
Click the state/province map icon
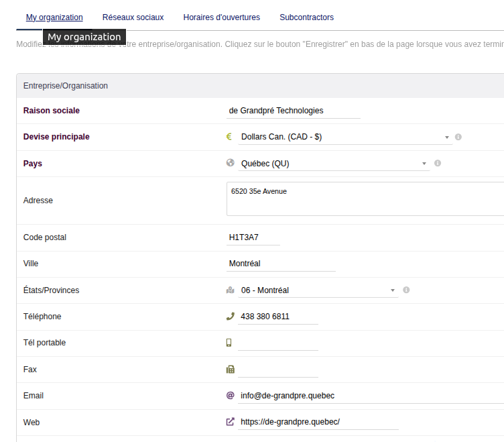[x=230, y=290]
